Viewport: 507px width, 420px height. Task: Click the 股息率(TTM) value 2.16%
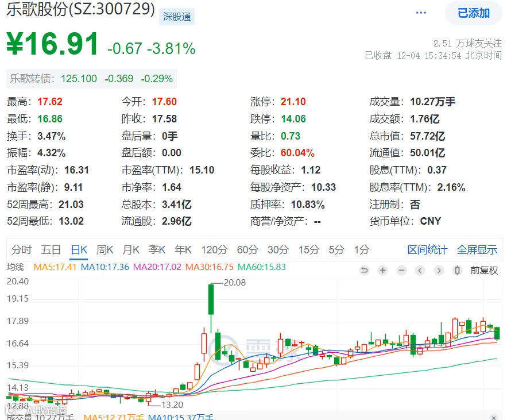click(451, 187)
